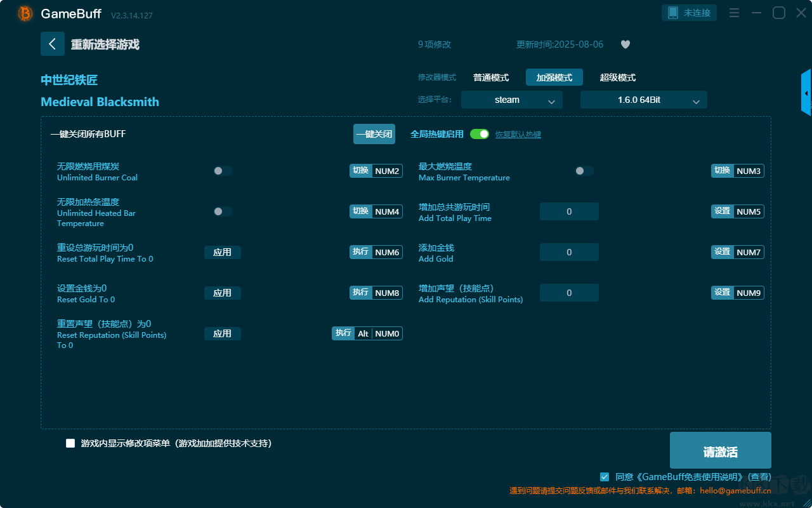This screenshot has height=508, width=812.
Task: Uncheck the GameBuff disclaimer agreement checkbox
Action: pyautogui.click(x=605, y=476)
